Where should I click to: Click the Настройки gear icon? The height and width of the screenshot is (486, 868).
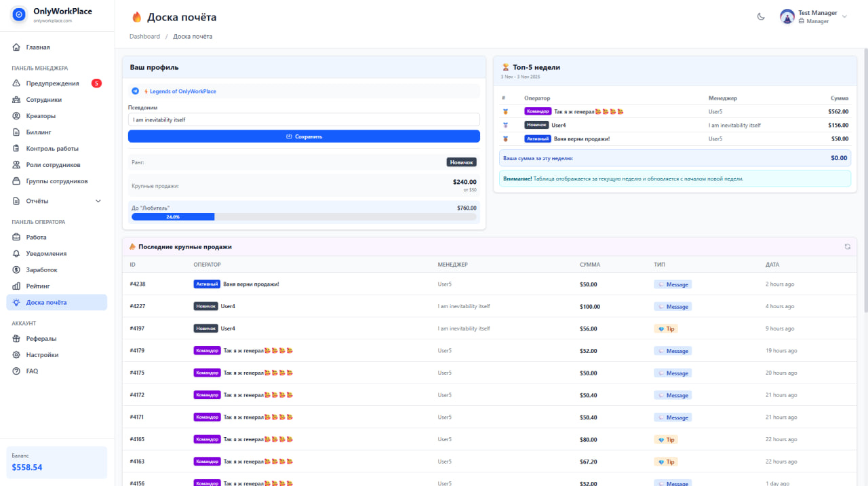(x=17, y=355)
